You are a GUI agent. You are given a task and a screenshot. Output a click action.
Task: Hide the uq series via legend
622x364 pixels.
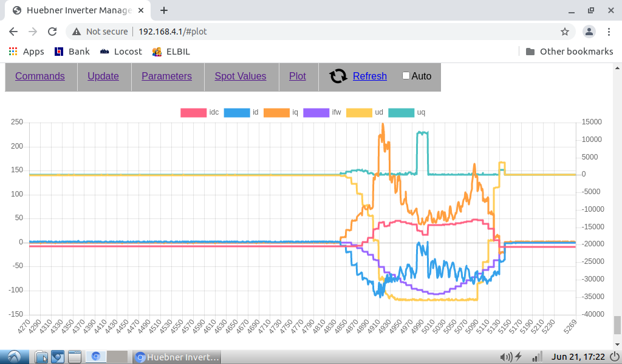tap(400, 112)
